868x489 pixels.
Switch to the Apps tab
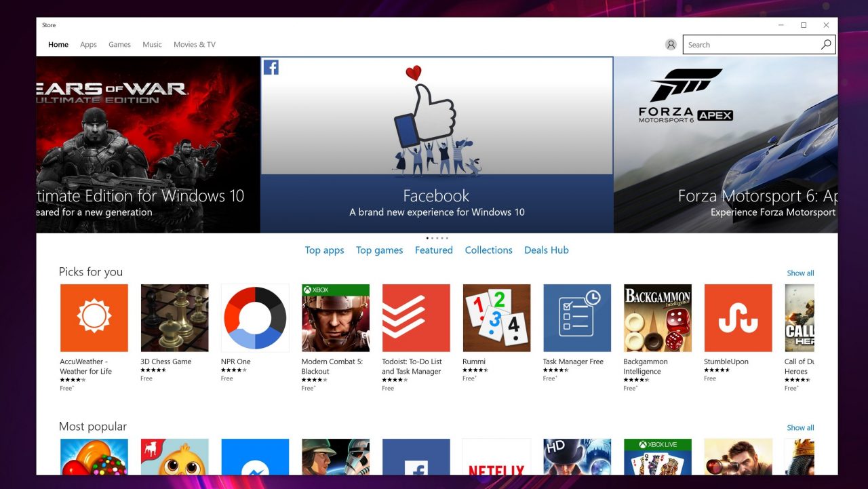pos(88,45)
